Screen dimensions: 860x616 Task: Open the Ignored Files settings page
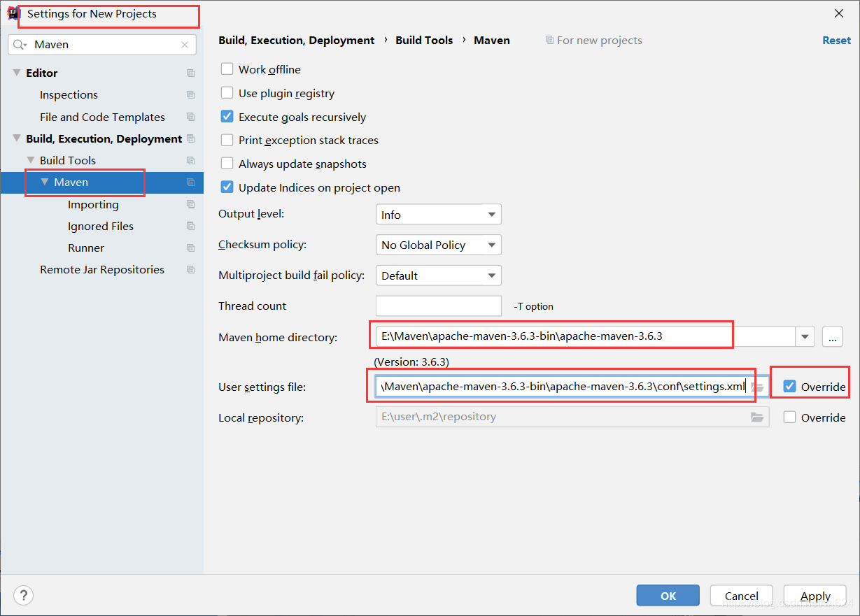pos(101,227)
